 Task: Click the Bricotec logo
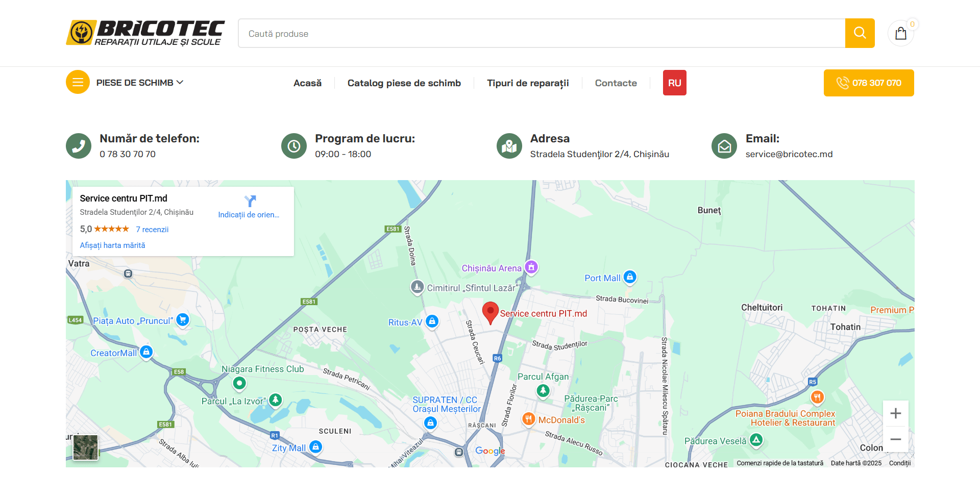pyautogui.click(x=145, y=33)
